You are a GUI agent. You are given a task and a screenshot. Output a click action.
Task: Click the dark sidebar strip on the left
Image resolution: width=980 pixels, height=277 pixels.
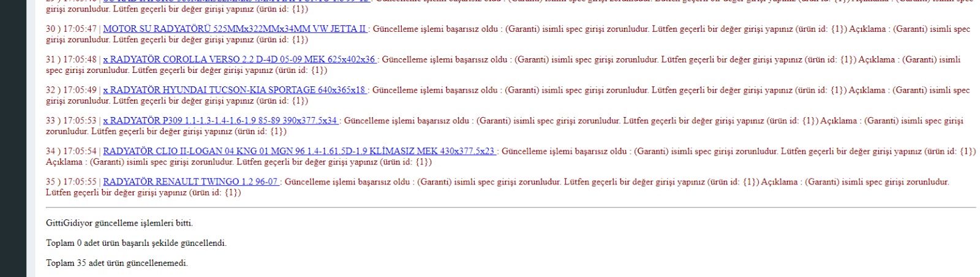(x=13, y=138)
